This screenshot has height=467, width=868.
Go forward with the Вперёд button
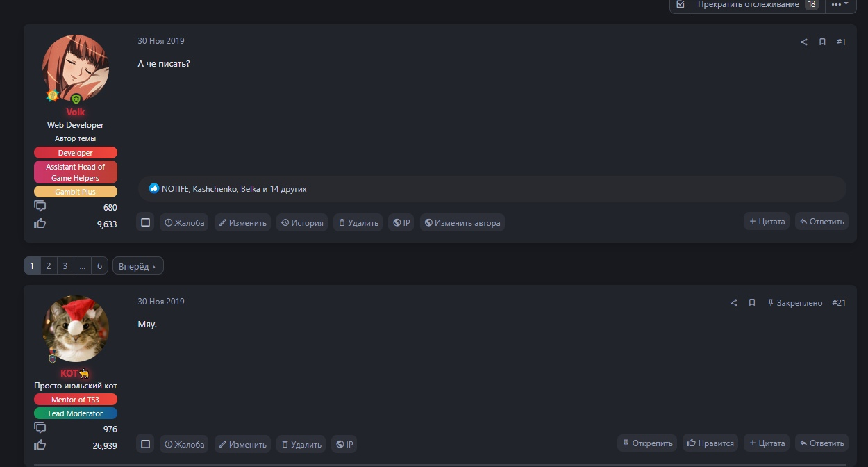click(138, 265)
